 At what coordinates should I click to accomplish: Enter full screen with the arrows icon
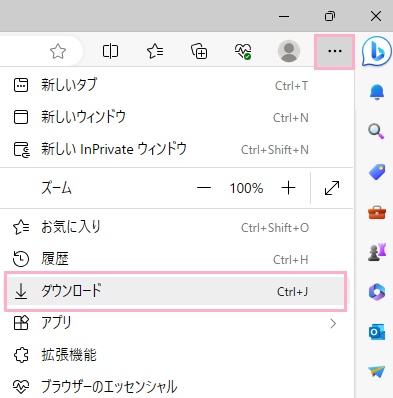click(332, 188)
